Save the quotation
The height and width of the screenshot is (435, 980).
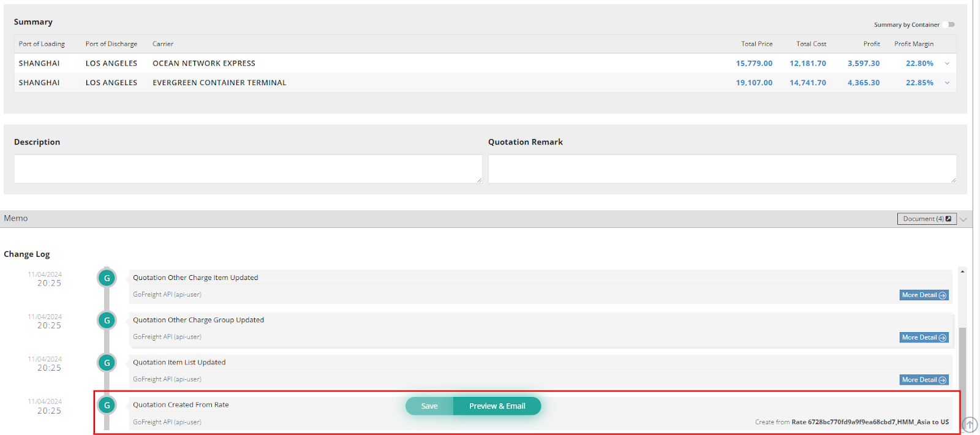429,406
